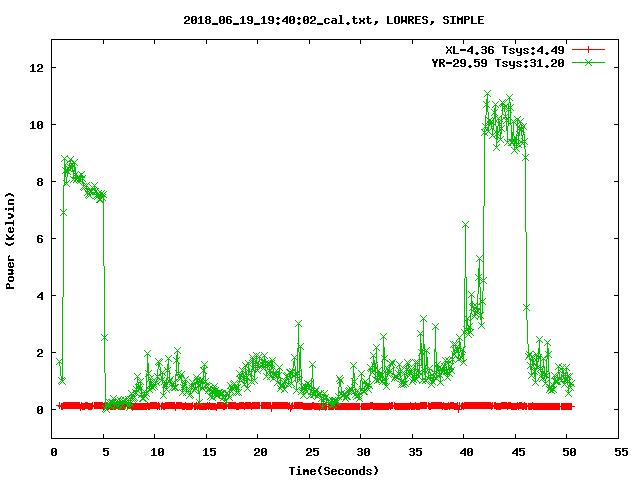Click x-axis tick label 55
This screenshot has height=480, width=640.
(x=621, y=452)
